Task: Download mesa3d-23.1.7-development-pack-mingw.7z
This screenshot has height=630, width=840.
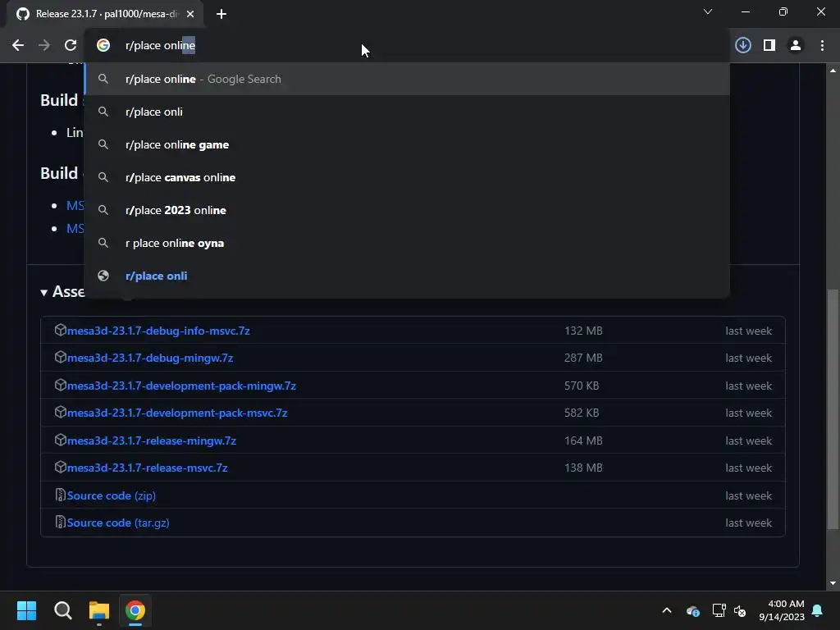Action: [x=181, y=386]
